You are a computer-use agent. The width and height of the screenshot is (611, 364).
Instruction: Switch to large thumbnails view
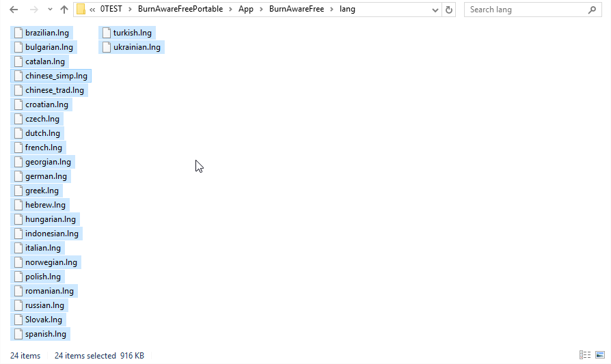600,354
